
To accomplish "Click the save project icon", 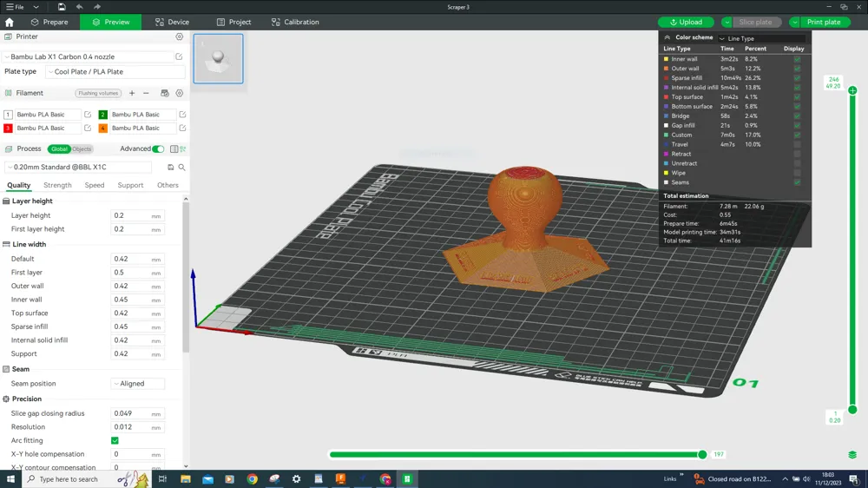I will click(62, 7).
